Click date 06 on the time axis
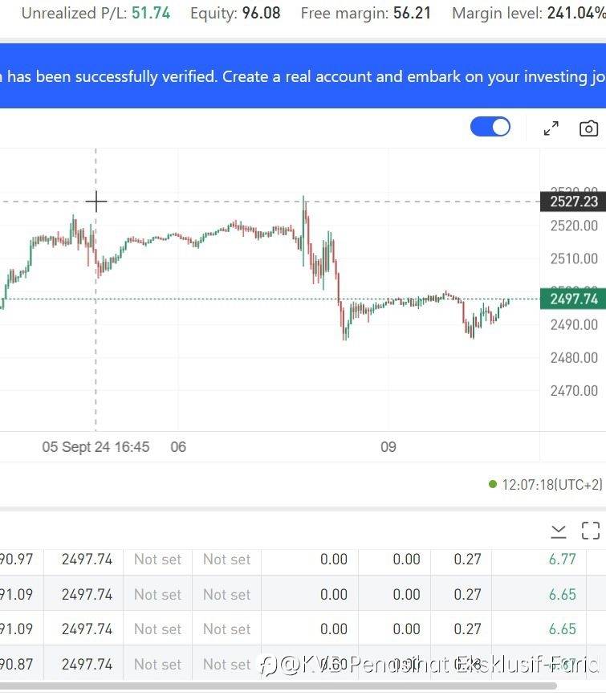 [178, 446]
